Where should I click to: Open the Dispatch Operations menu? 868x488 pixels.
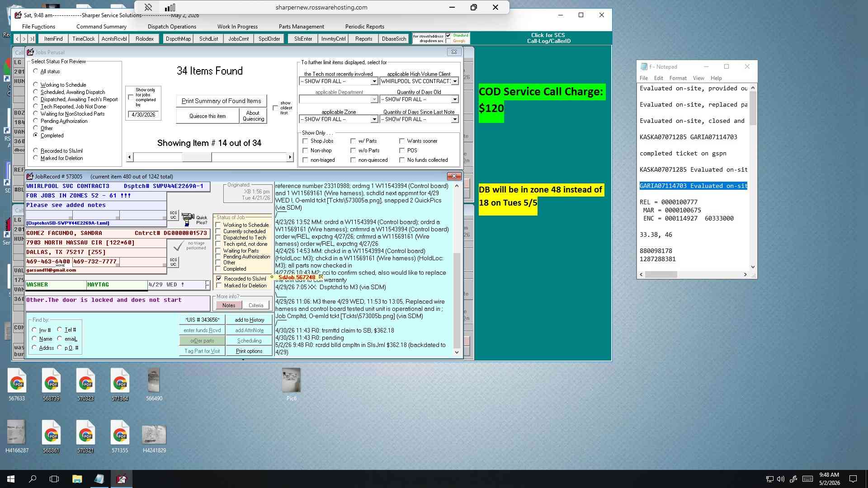coord(172,27)
